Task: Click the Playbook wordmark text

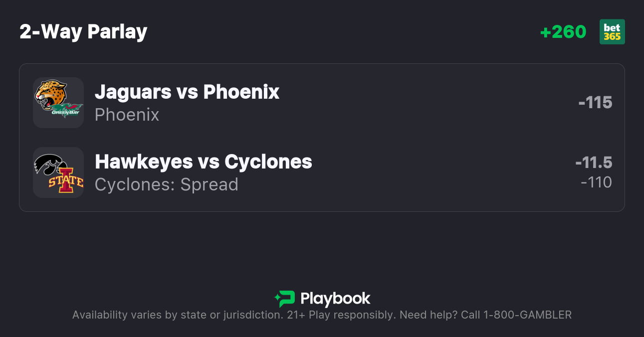Action: click(x=335, y=299)
